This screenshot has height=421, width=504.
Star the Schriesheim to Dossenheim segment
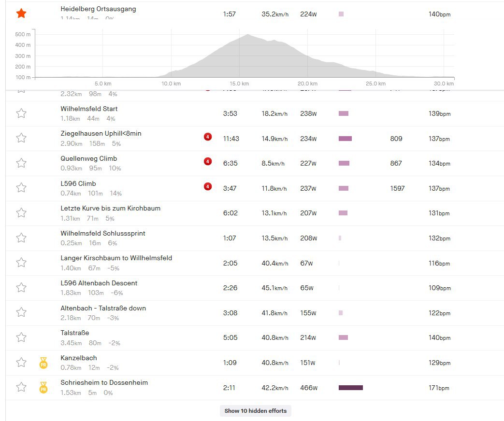[21, 387]
